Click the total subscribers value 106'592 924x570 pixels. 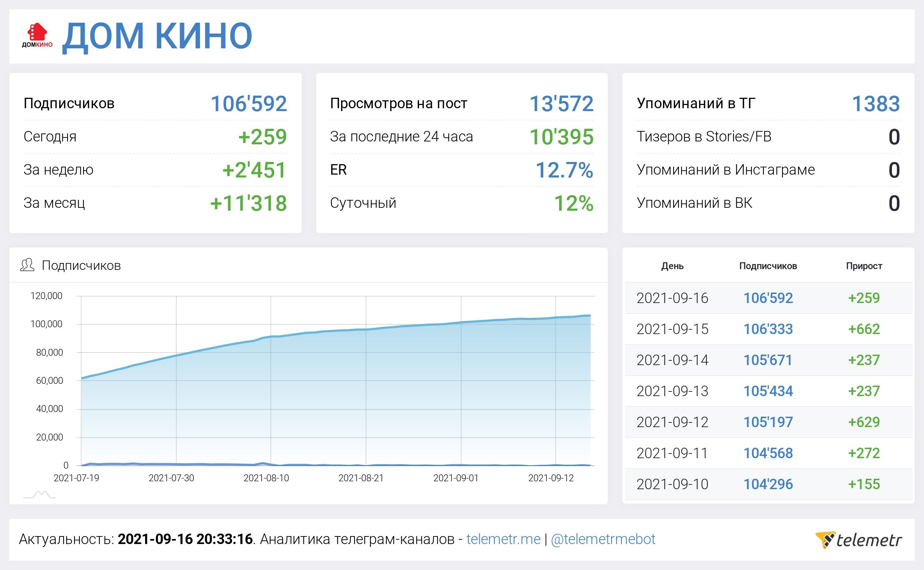click(x=249, y=104)
